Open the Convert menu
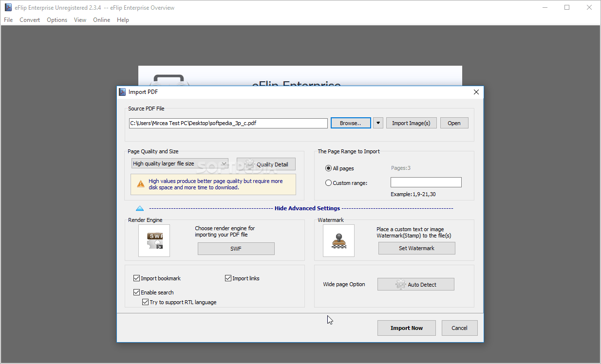The image size is (601, 364). pyautogui.click(x=30, y=20)
